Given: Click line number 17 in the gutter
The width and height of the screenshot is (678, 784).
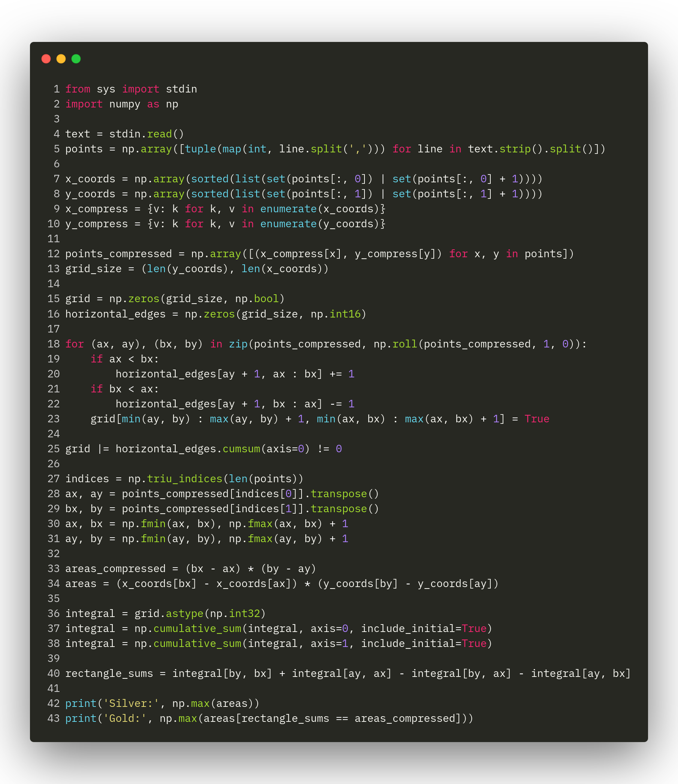Looking at the screenshot, I should [54, 329].
